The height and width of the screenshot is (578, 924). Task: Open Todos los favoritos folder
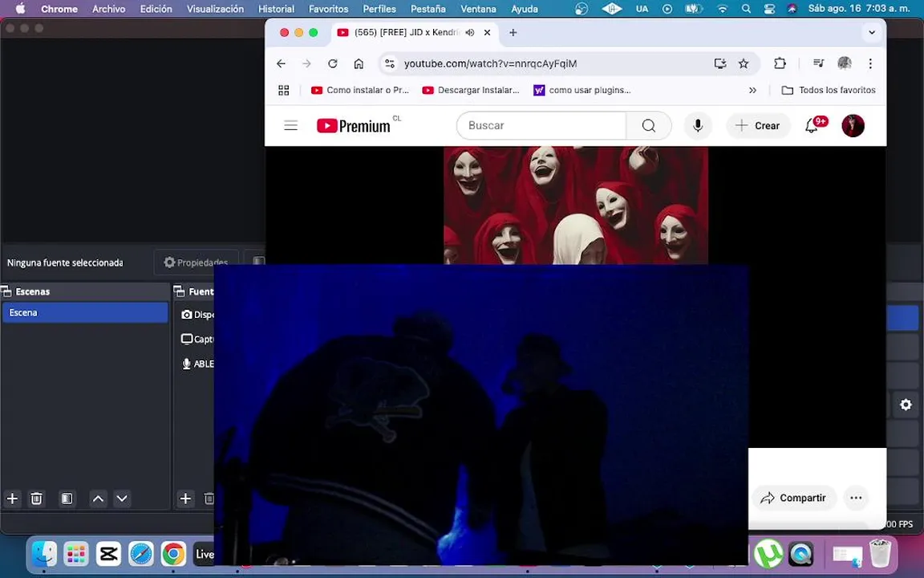828,90
